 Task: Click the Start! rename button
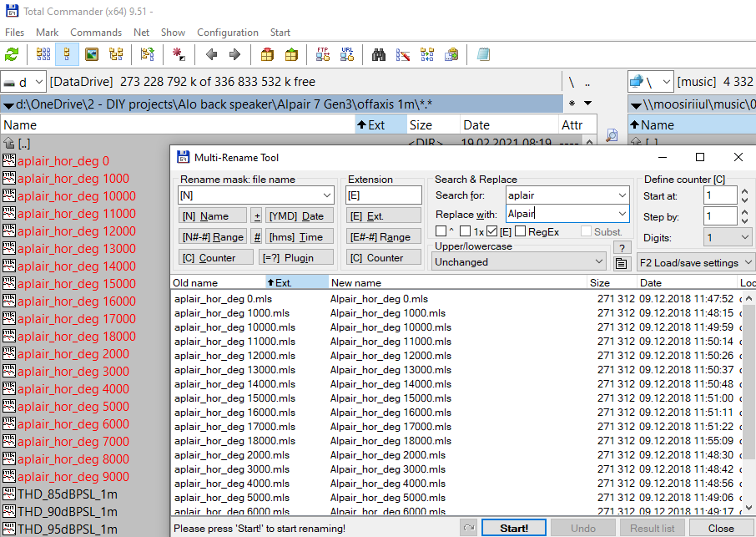[514, 528]
